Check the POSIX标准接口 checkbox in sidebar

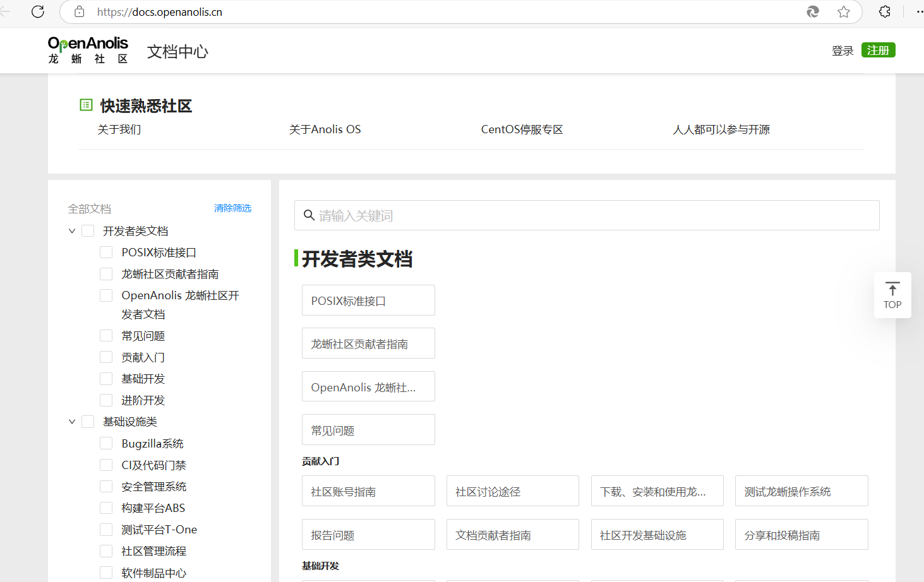click(106, 252)
